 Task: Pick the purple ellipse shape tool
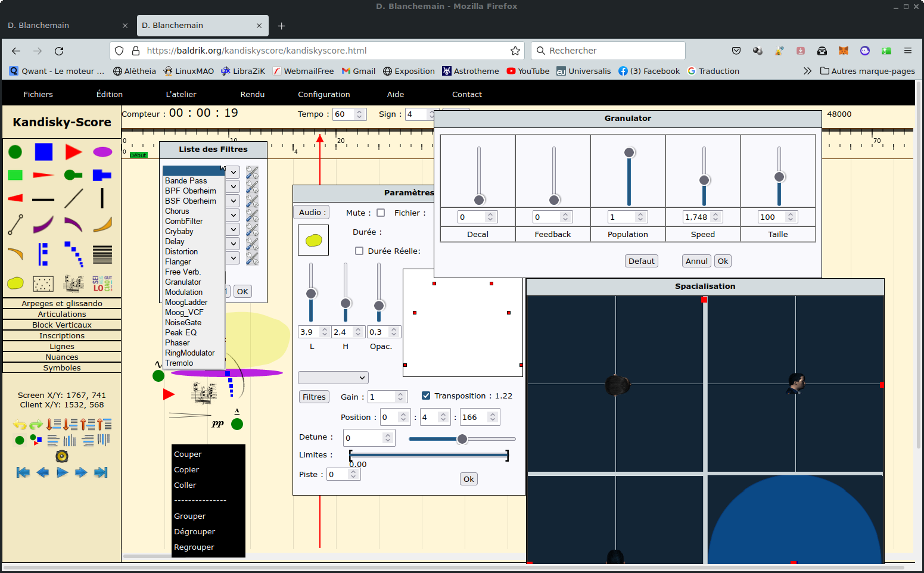[102, 152]
